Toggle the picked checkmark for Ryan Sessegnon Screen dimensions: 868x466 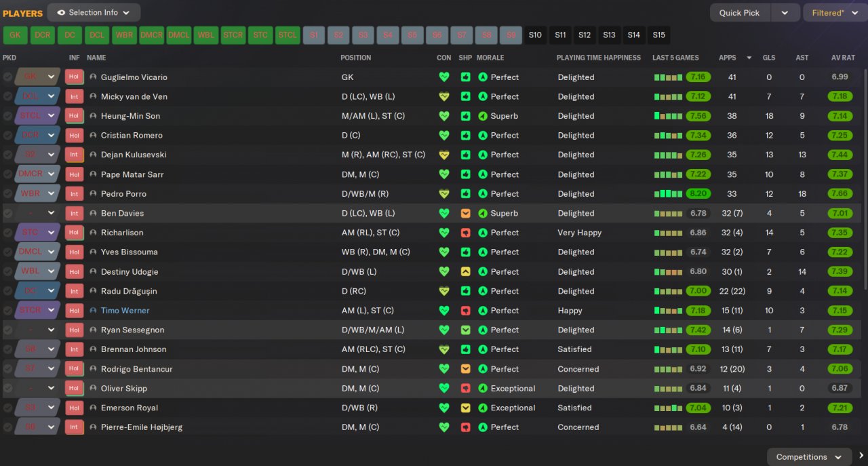click(x=7, y=330)
